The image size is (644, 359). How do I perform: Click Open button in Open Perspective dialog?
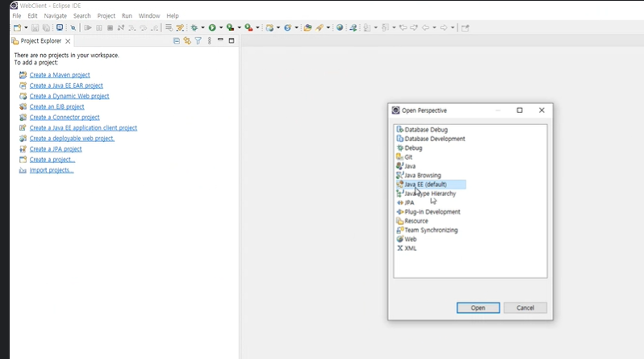click(478, 307)
